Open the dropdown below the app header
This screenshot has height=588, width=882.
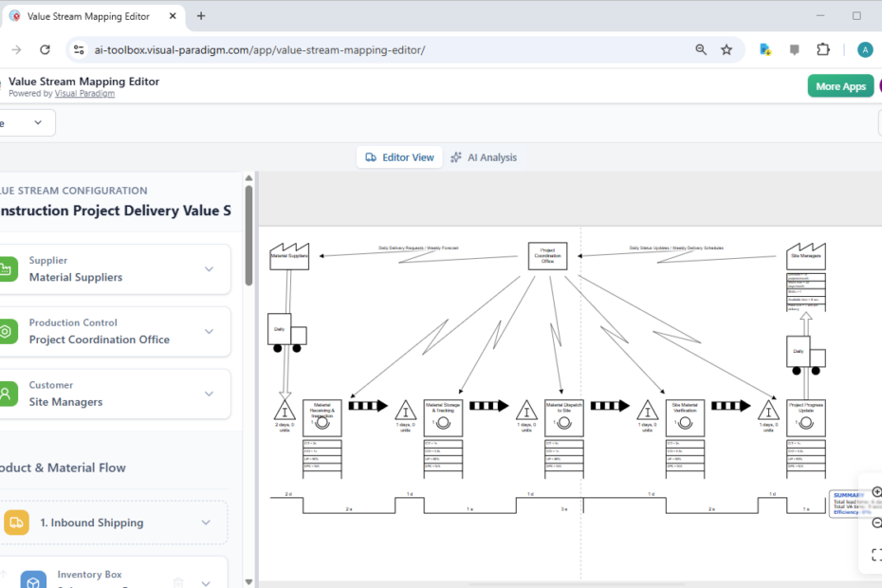27,122
